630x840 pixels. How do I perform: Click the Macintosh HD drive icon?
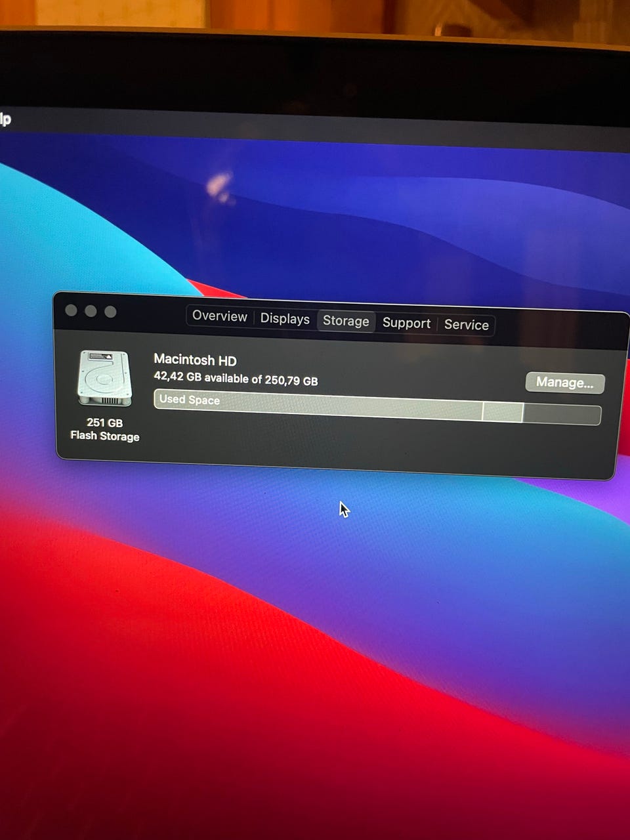coord(105,379)
